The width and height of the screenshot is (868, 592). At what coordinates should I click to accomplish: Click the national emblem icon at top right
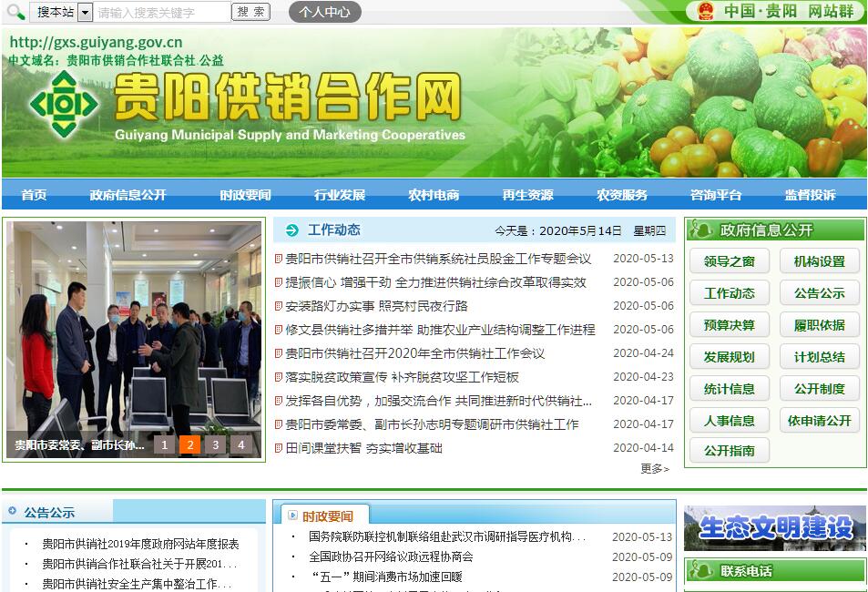pos(704,11)
